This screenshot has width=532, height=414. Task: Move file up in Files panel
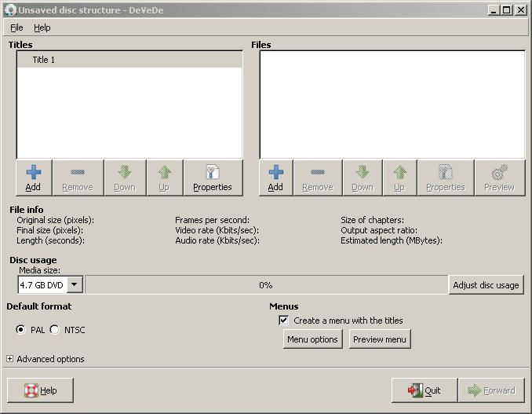click(x=400, y=178)
